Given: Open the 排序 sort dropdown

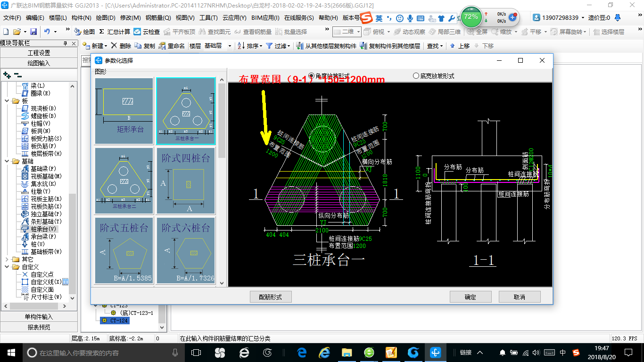Looking at the screenshot, I should 250,46.
